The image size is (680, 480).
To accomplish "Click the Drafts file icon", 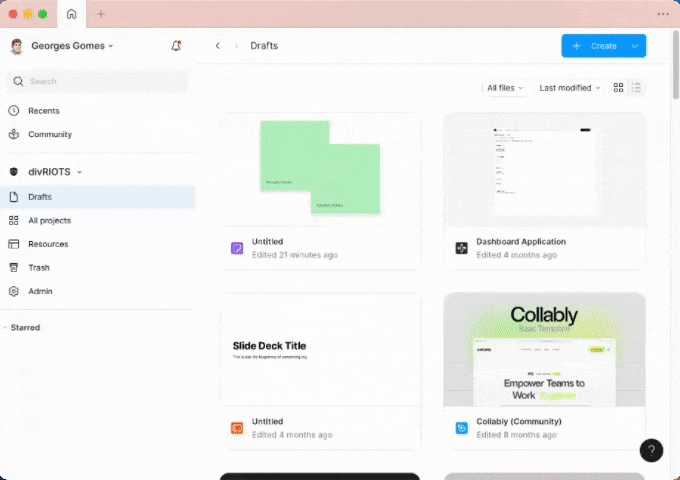I will coord(14,197).
